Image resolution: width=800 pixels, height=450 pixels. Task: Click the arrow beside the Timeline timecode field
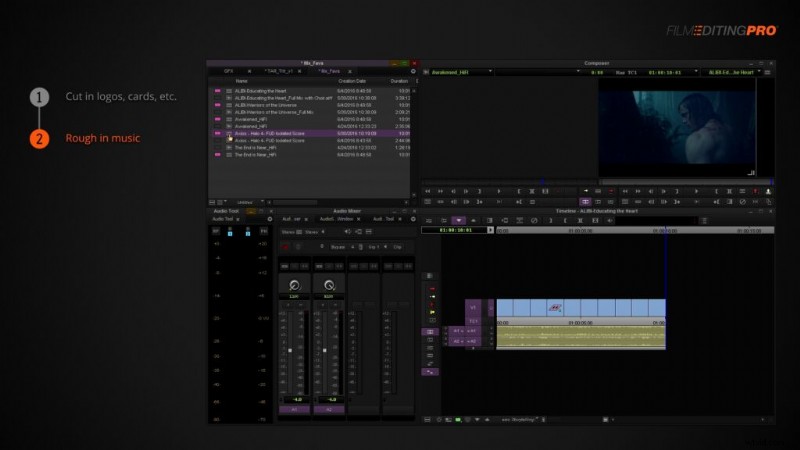coord(490,230)
